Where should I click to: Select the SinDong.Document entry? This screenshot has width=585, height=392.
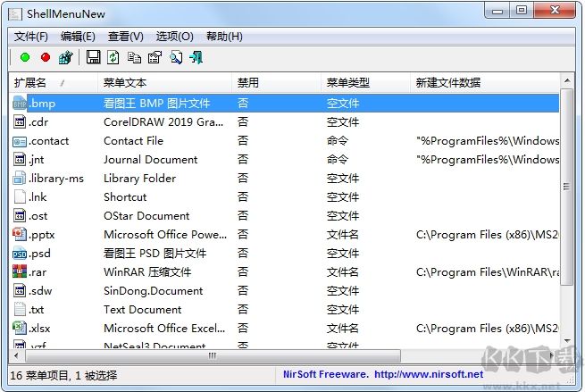pyautogui.click(x=153, y=291)
